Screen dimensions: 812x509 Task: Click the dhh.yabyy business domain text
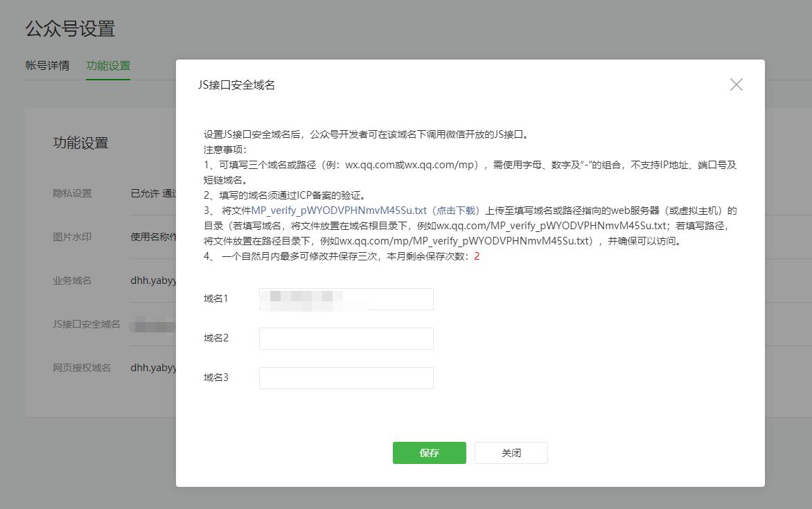click(x=152, y=280)
